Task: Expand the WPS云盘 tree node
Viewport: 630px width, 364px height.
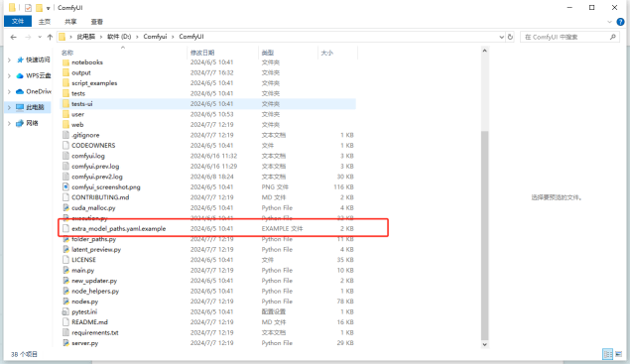Action: (9, 75)
